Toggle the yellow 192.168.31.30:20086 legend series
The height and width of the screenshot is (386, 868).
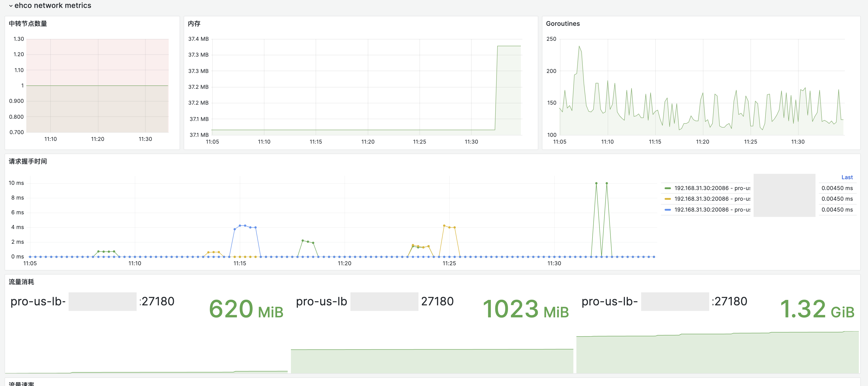point(712,199)
